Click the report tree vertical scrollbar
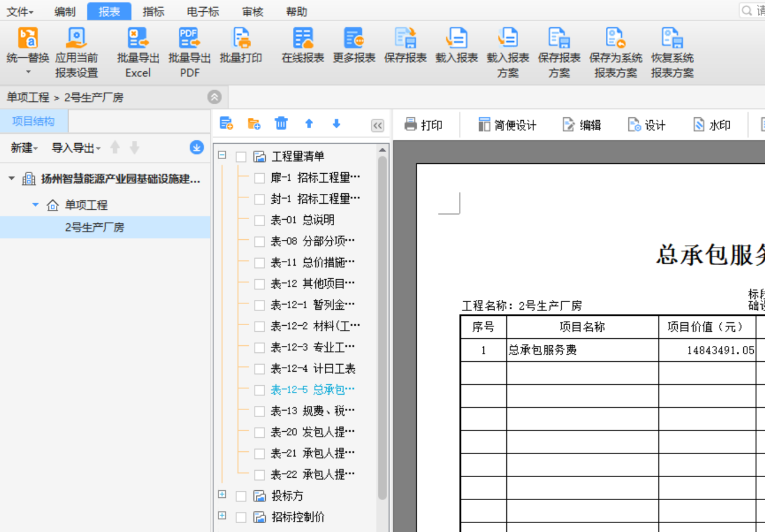Viewport: 765px width, 532px height. point(382,327)
